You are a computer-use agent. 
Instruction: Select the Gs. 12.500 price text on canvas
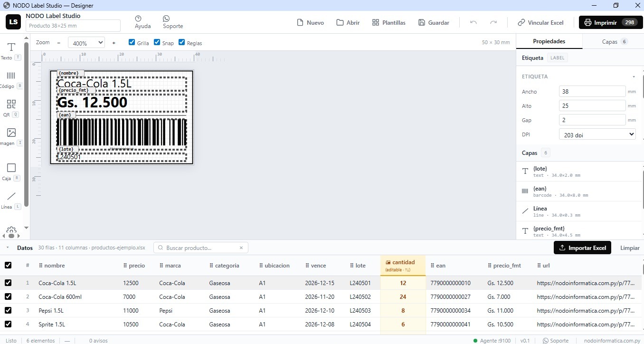(x=122, y=102)
